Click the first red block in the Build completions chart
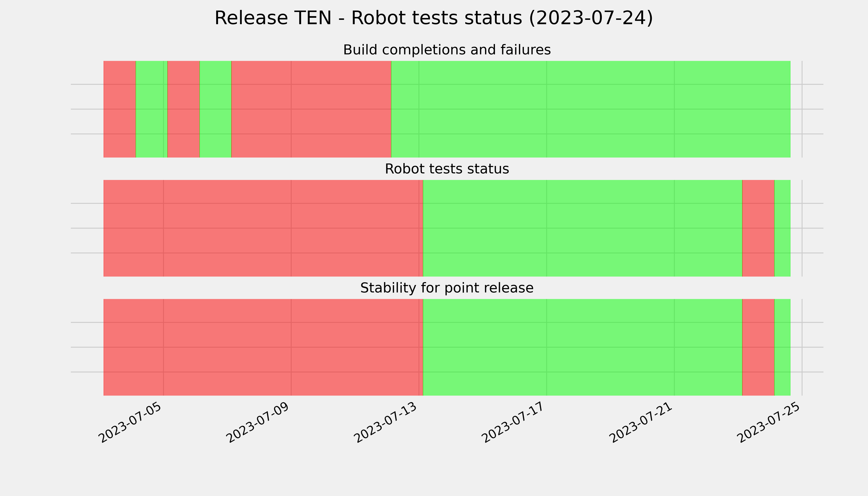Viewport: 868px width, 496px height. point(120,109)
